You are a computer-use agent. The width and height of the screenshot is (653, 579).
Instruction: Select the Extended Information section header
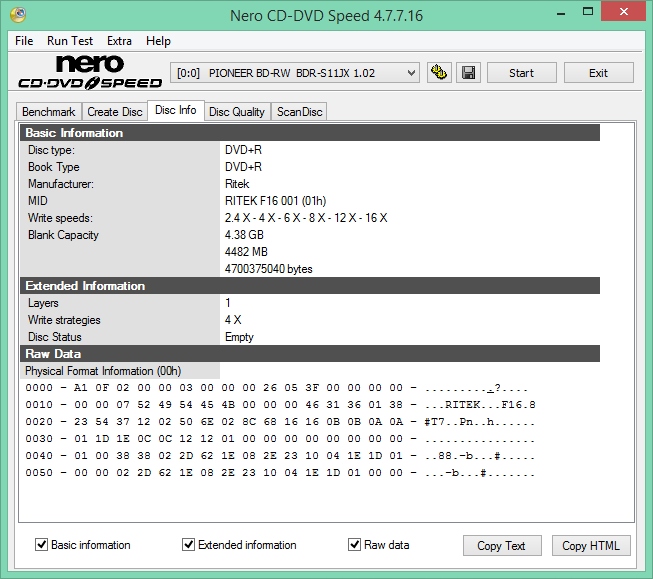coord(310,286)
